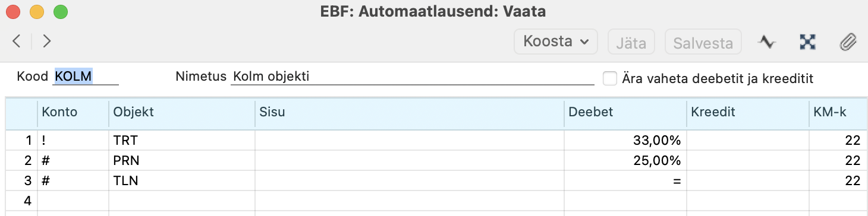Go to next record arrow
The image size is (868, 216).
[47, 41]
